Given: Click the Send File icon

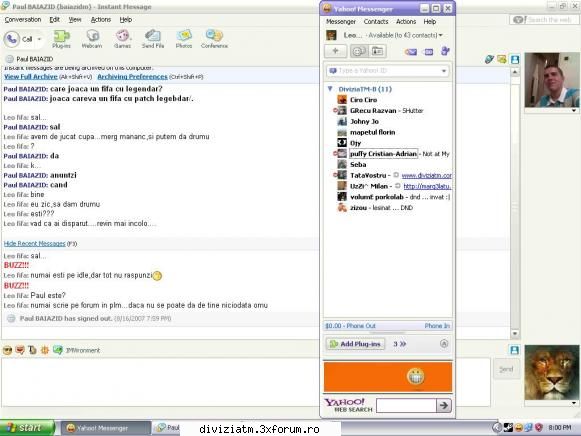Looking at the screenshot, I should pos(153,39).
